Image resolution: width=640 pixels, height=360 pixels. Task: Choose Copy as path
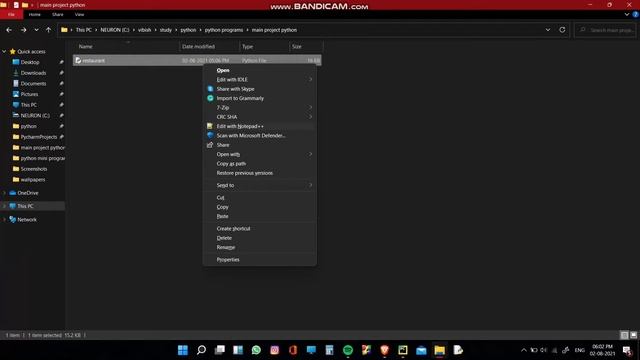[260, 164]
